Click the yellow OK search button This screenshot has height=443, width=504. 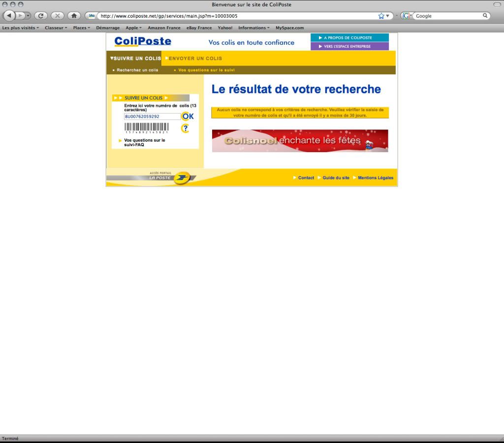pos(188,117)
